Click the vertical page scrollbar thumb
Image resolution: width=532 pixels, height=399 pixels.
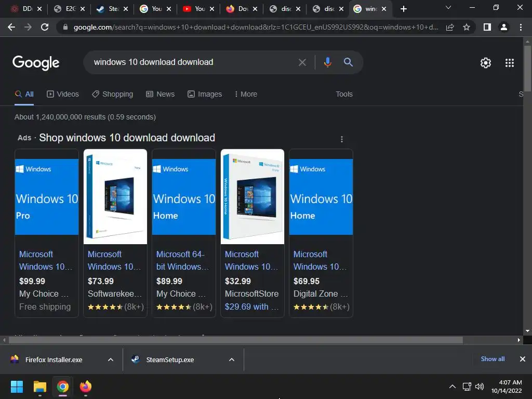(x=527, y=68)
